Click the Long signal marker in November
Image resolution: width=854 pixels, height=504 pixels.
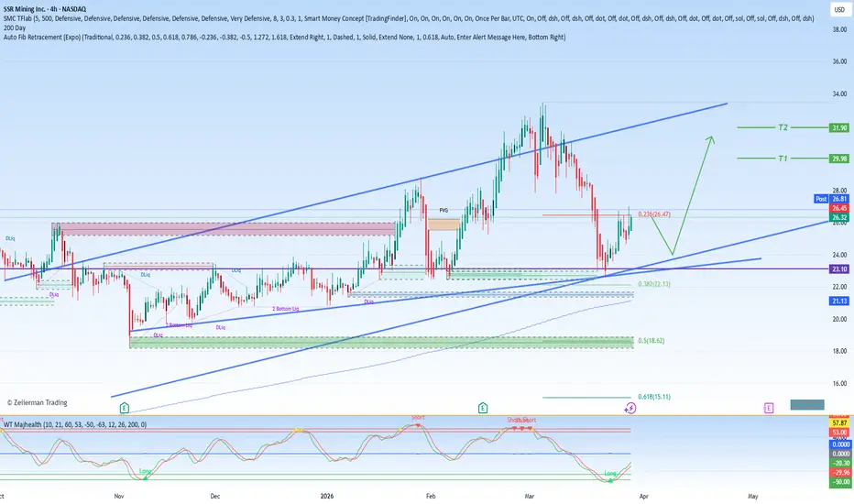click(145, 472)
